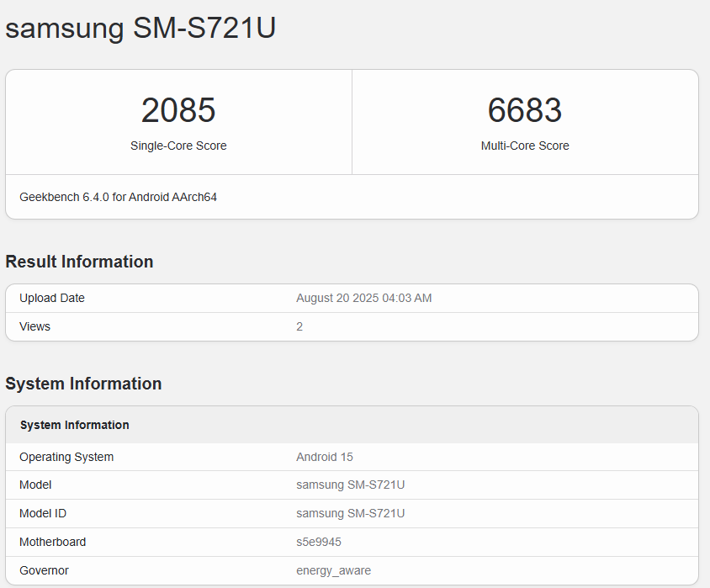Select the Upload Date row label
This screenshot has height=588, width=710.
click(52, 298)
